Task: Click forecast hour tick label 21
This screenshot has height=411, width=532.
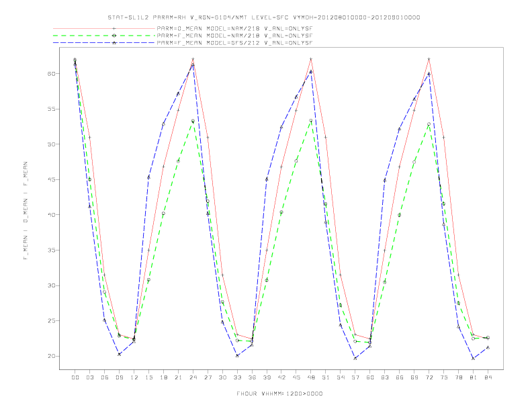Action: 178,377
